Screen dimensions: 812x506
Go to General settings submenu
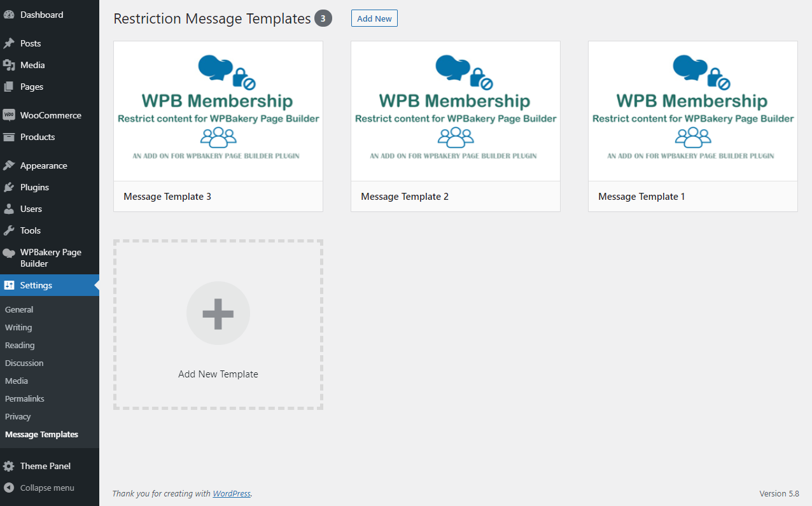click(x=19, y=309)
